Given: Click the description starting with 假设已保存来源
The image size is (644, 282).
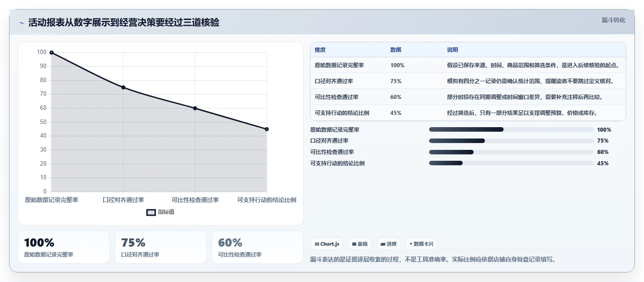Looking at the screenshot, I should (x=533, y=65).
